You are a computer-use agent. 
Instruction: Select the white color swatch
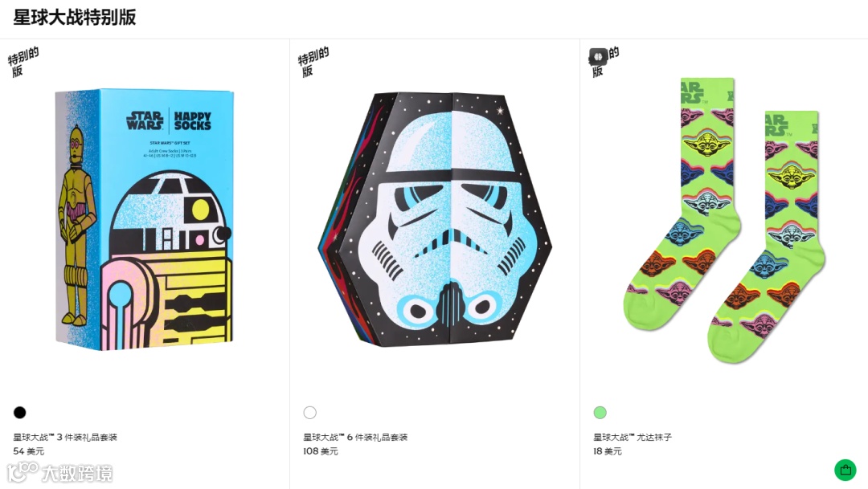(x=310, y=412)
